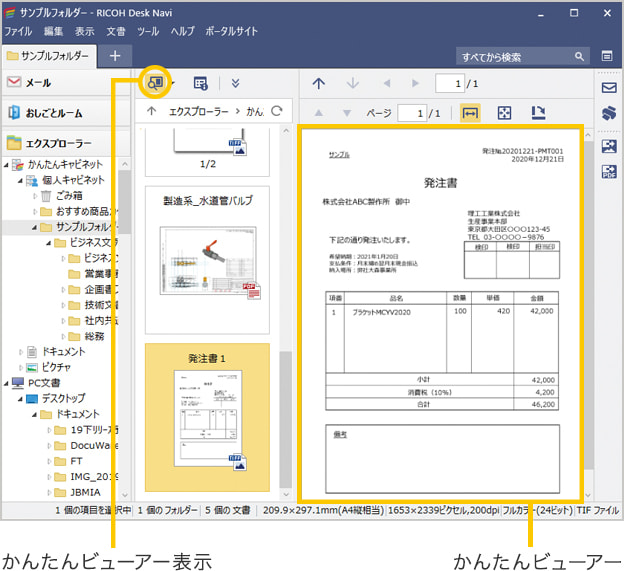Toggle the Easy Viewer display button
The height and width of the screenshot is (571, 624).
[x=157, y=82]
